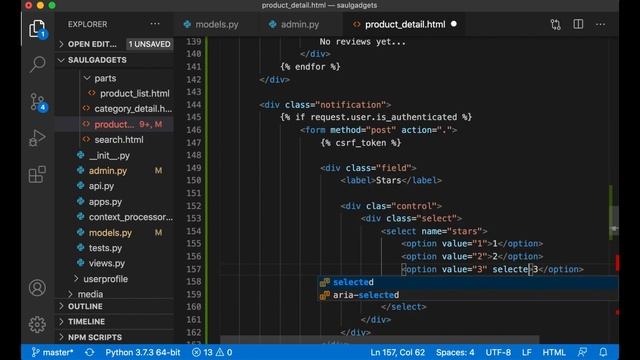Select the product_detail.html tab
This screenshot has width=640, height=360.
[x=405, y=24]
